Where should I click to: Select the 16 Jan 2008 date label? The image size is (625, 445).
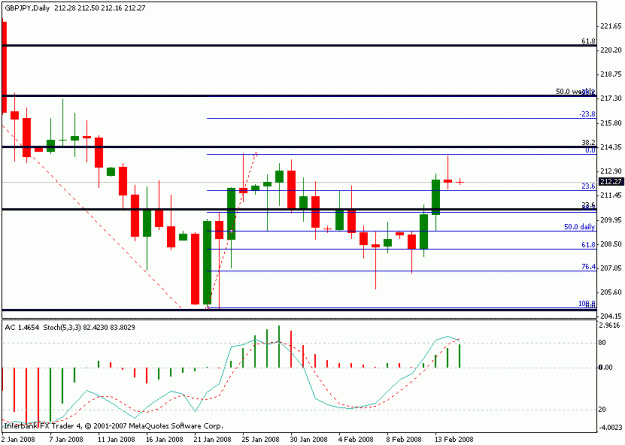pyautogui.click(x=163, y=439)
